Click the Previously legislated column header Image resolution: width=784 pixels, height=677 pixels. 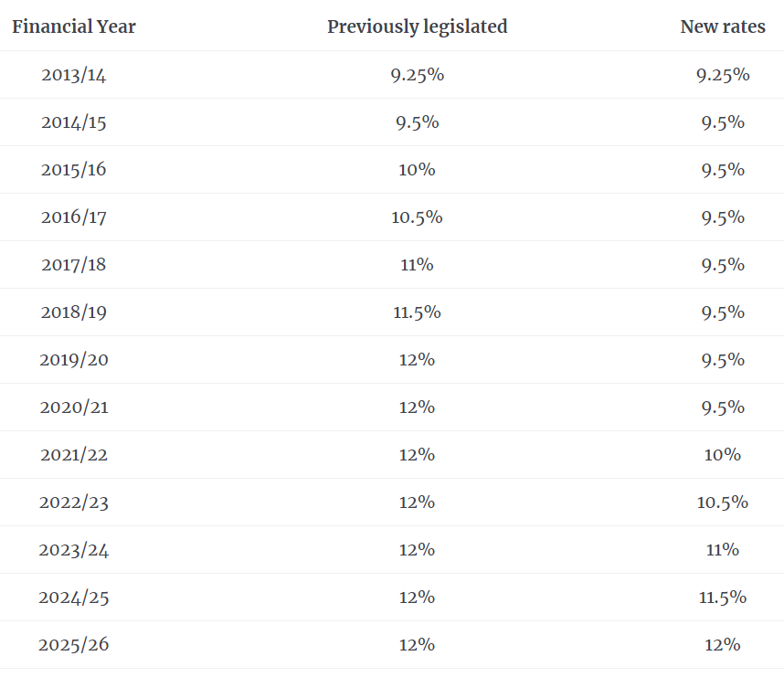click(x=417, y=26)
